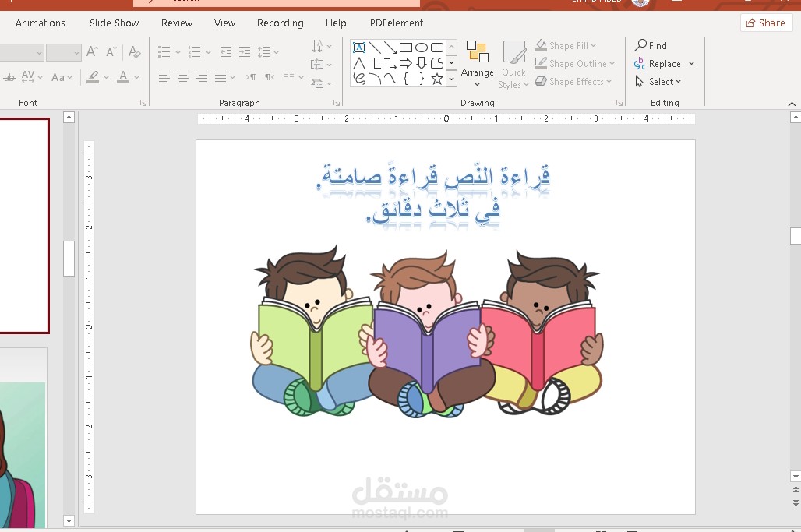Image resolution: width=801 pixels, height=532 pixels.
Task: Choose the Arc shape
Action: (x=375, y=79)
